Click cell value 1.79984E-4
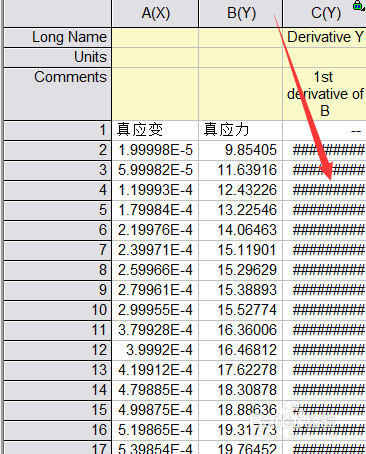366x454 pixels. pyautogui.click(x=155, y=210)
